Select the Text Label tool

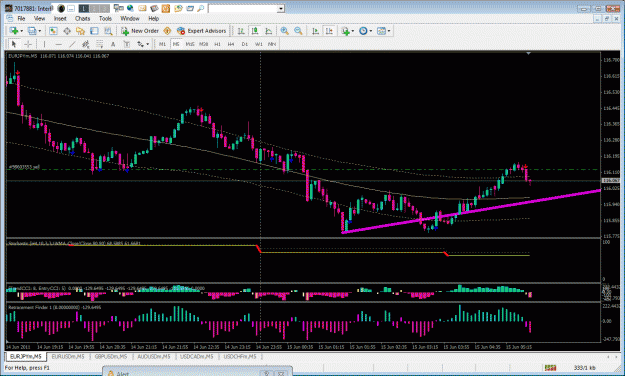click(x=127, y=44)
